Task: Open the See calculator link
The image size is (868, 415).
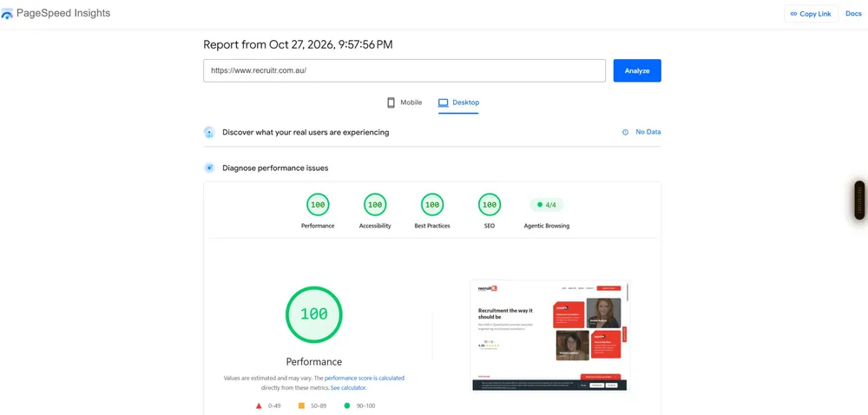Action: tap(348, 388)
